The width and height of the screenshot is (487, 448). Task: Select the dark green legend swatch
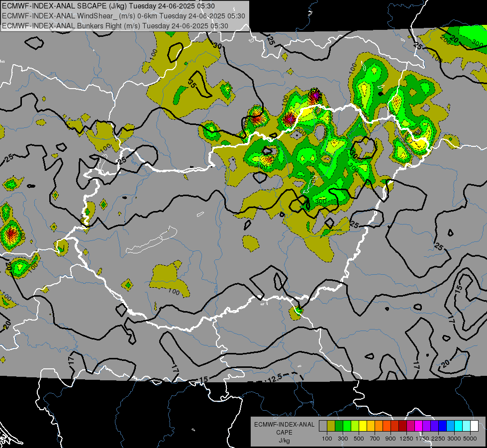coord(339,426)
